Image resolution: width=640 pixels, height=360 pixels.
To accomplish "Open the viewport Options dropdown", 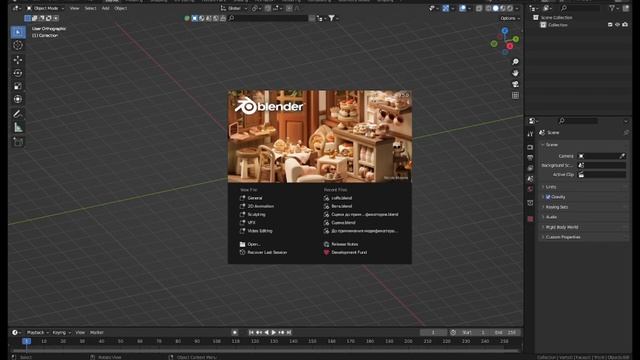I will [x=509, y=18].
